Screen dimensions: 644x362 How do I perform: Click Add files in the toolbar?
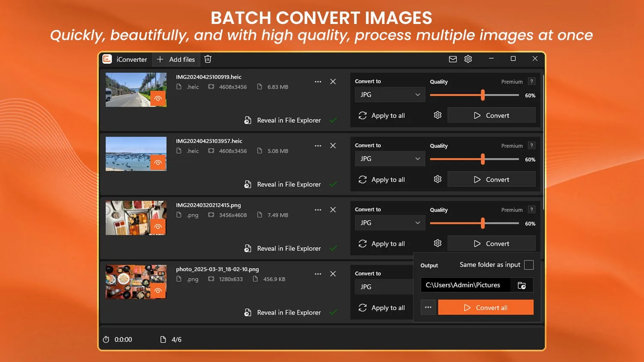176,59
